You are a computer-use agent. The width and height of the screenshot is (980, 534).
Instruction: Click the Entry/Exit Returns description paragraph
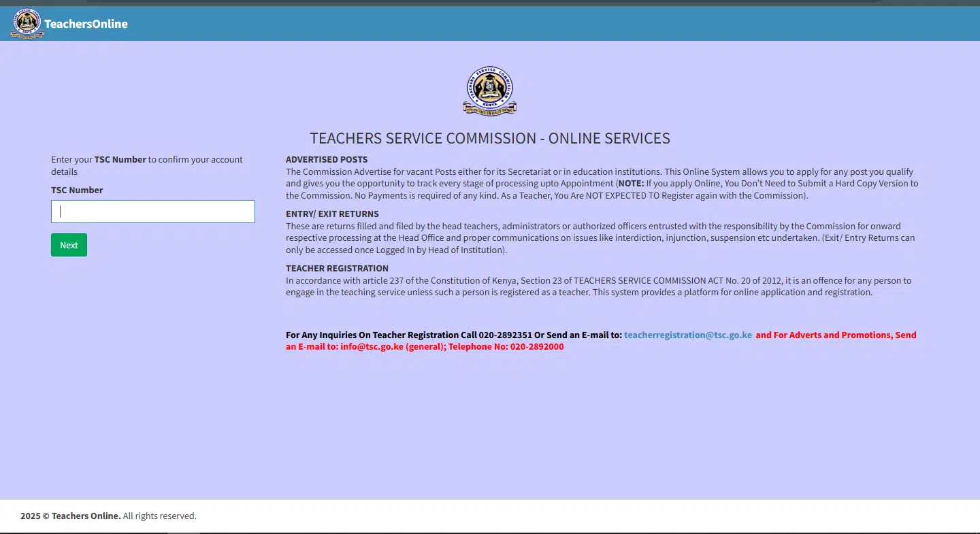tap(599, 238)
